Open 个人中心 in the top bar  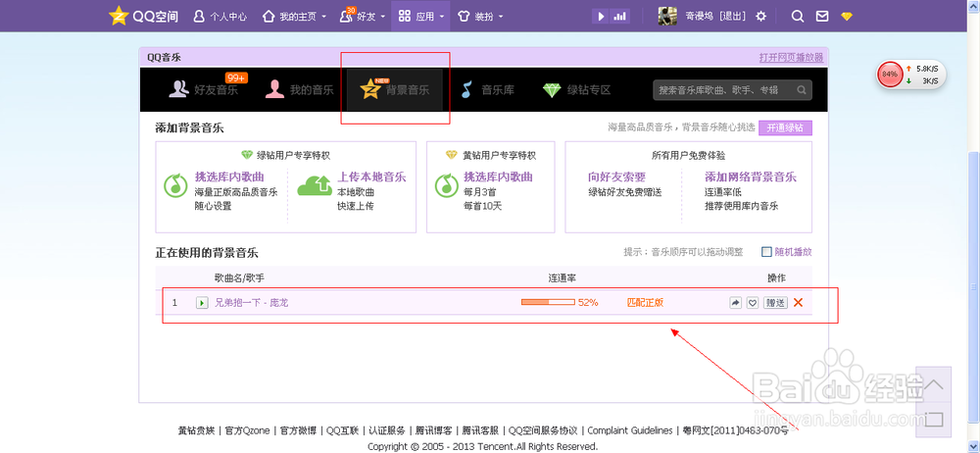tap(218, 17)
